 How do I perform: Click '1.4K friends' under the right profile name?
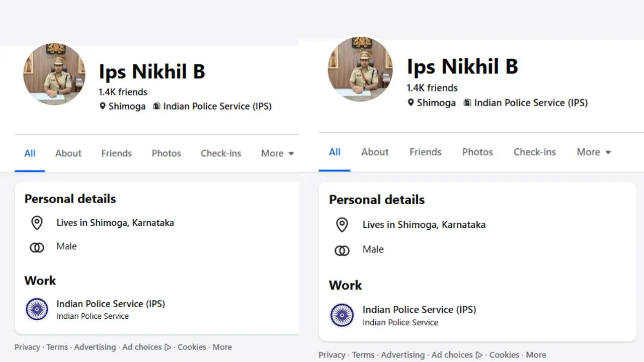click(x=432, y=87)
